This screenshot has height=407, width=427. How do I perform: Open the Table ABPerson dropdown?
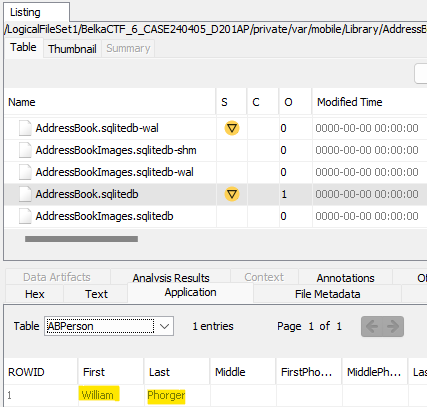pos(109,326)
